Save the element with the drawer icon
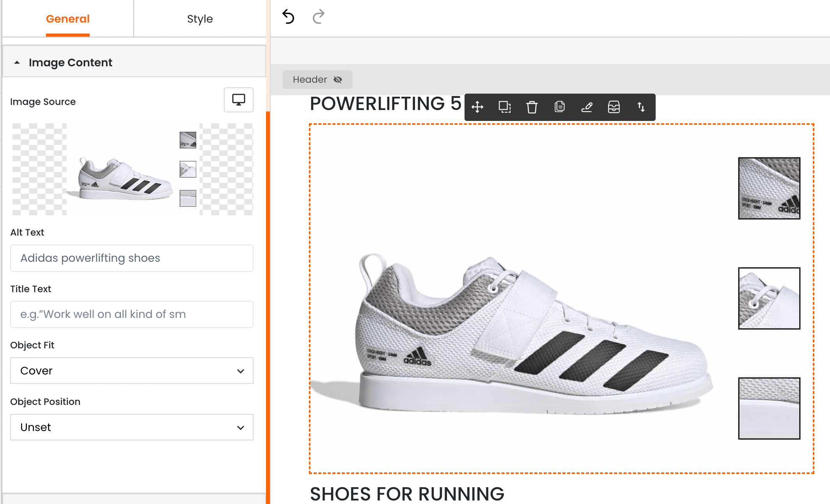Screen dimensions: 830x504 614,107
